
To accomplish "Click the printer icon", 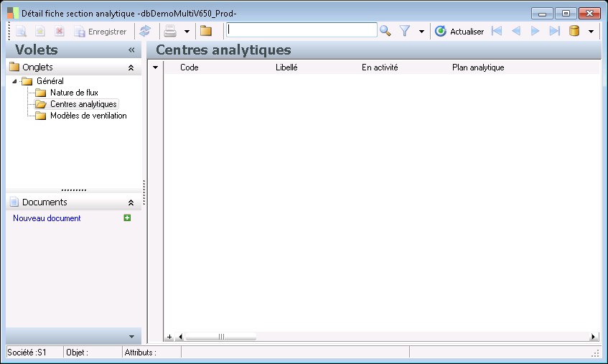I will coord(170,31).
